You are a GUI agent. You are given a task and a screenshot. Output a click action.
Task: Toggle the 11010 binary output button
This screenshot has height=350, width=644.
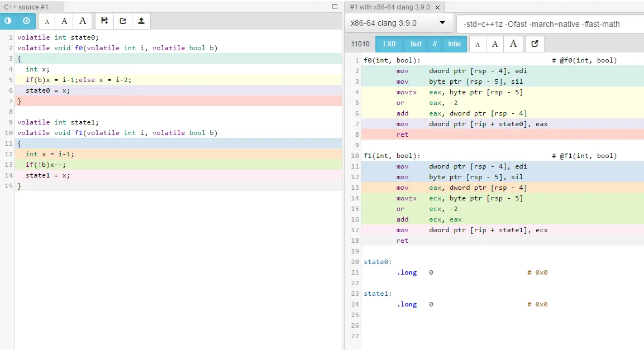360,44
